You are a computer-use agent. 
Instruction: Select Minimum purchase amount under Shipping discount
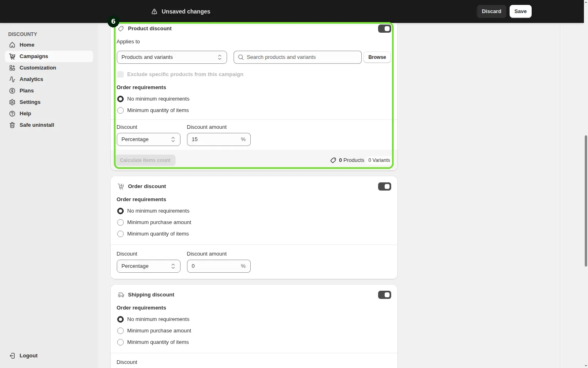pos(120,331)
